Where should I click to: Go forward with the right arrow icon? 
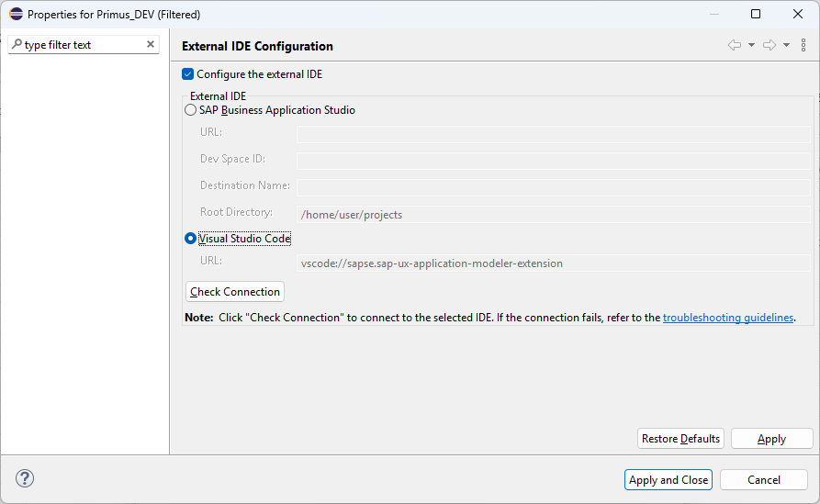pyautogui.click(x=769, y=46)
